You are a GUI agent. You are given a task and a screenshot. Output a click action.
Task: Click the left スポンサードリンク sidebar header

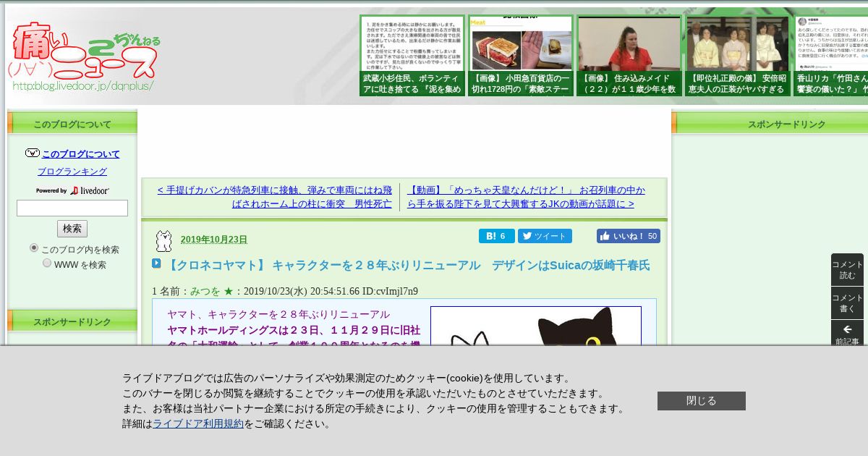coord(72,322)
